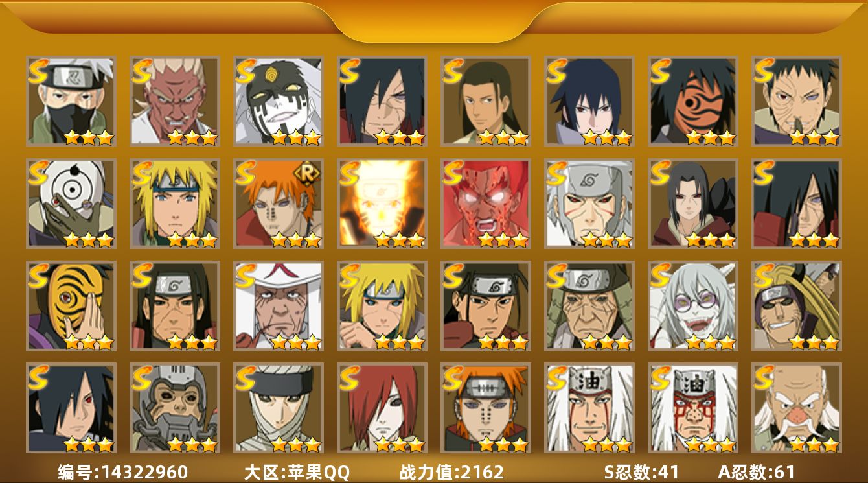Click the 战力值:2162 power value text
The width and height of the screenshot is (868, 483).
451,471
